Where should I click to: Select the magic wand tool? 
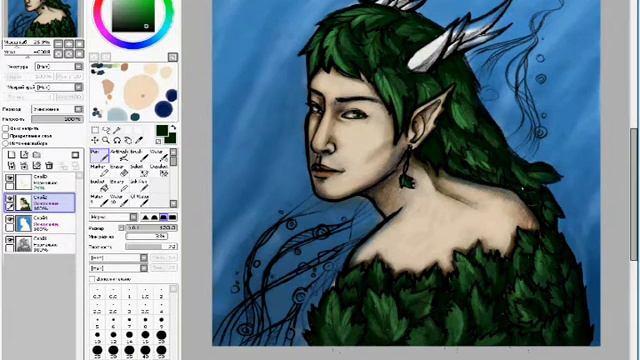point(117,130)
